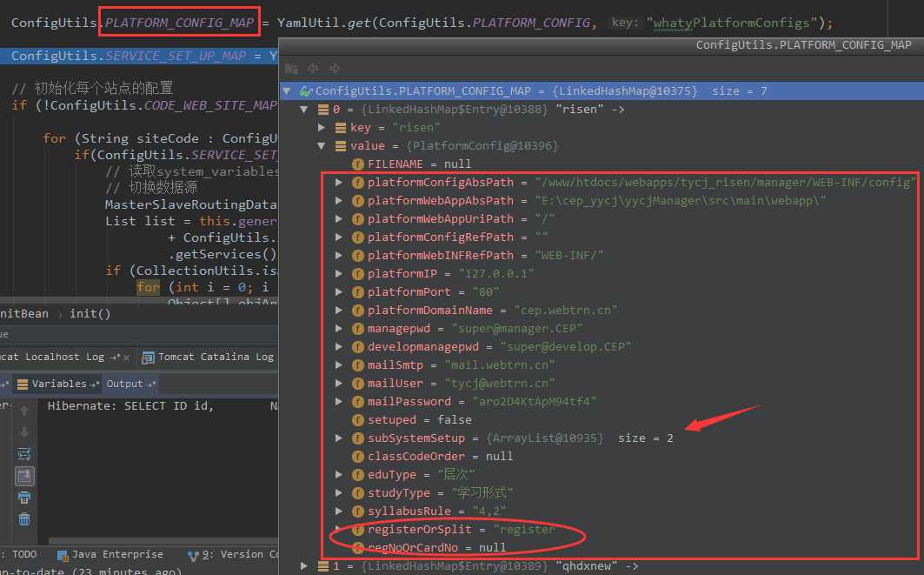Screen dimensions: 924x575
Task: Toggle soft-wrap in the console toolbar
Action: tap(24, 454)
